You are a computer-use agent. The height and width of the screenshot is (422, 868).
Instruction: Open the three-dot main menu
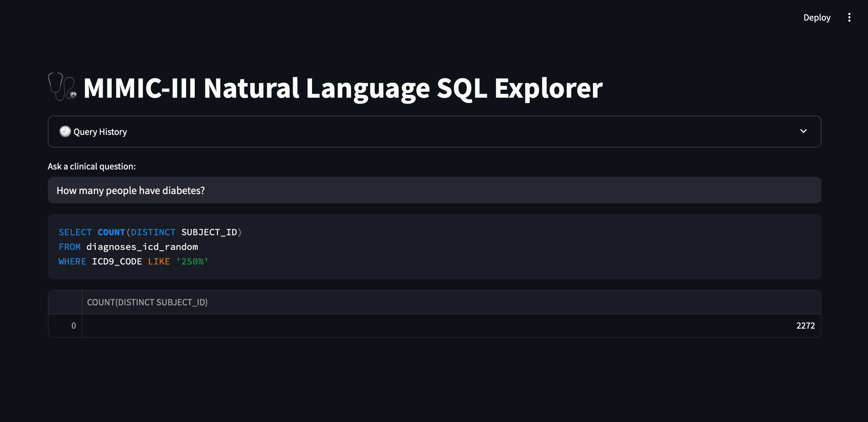coord(849,18)
